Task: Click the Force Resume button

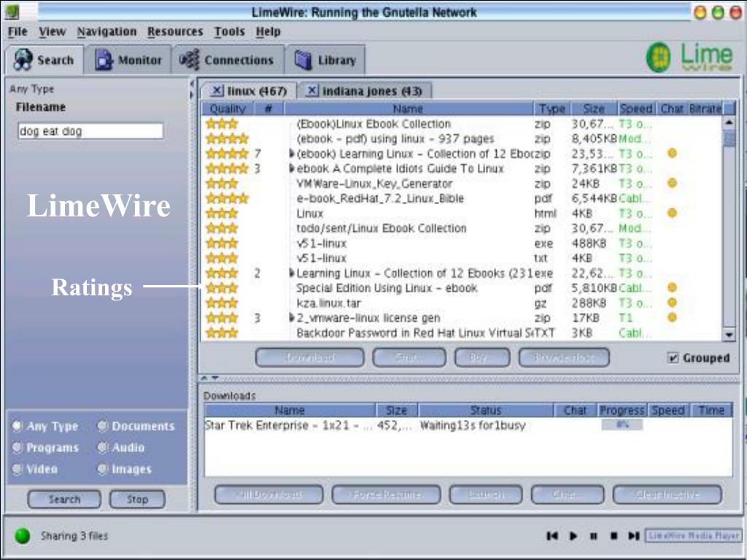Action: (x=386, y=495)
